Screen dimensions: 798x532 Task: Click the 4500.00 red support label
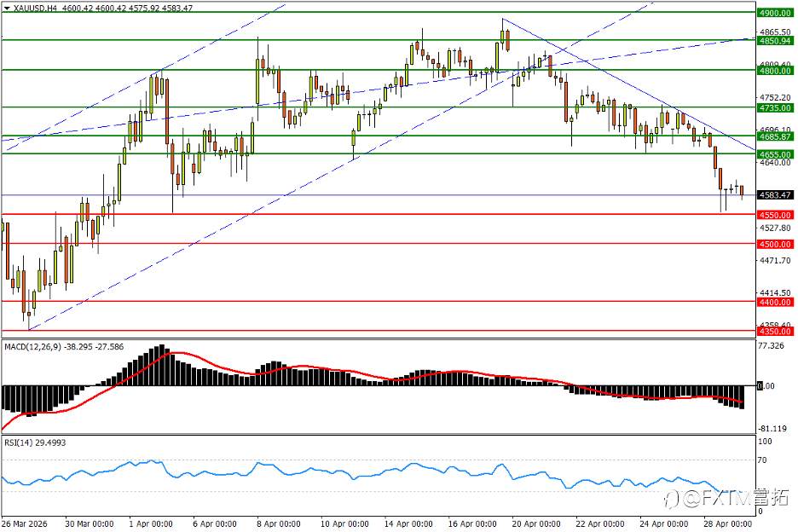(775, 245)
